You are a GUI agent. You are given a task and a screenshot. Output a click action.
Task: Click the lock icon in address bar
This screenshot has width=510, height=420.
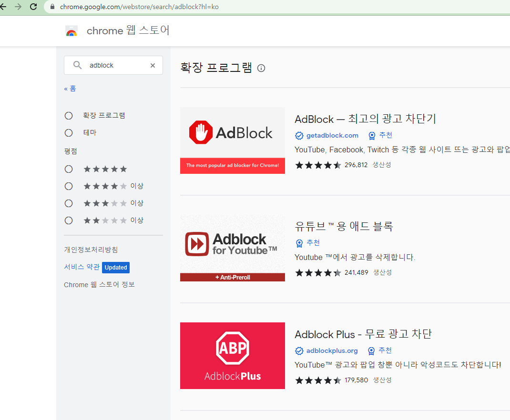pos(52,7)
